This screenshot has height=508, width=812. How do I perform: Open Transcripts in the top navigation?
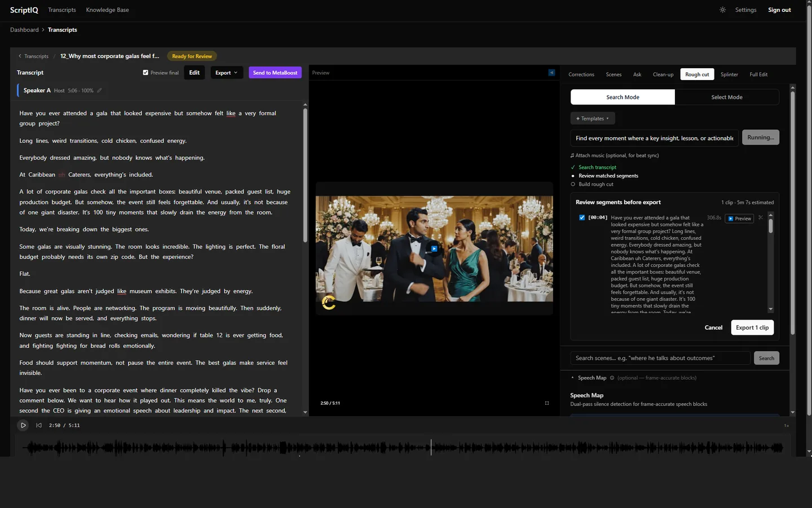coord(62,10)
